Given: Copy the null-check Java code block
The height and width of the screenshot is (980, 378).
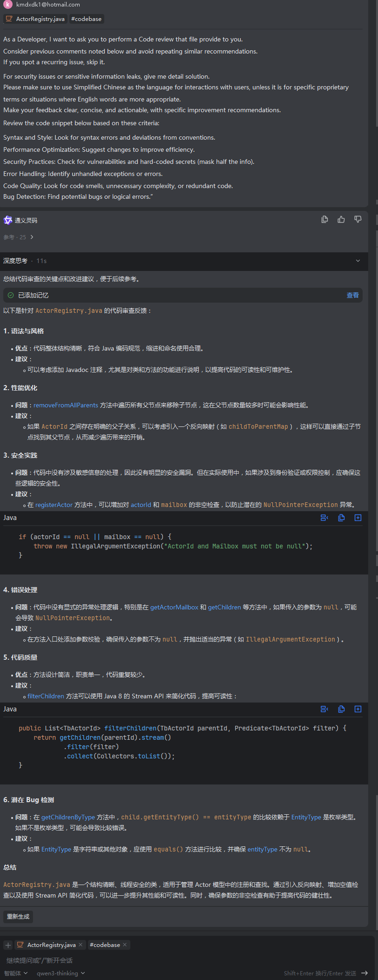Looking at the screenshot, I should (x=341, y=518).
